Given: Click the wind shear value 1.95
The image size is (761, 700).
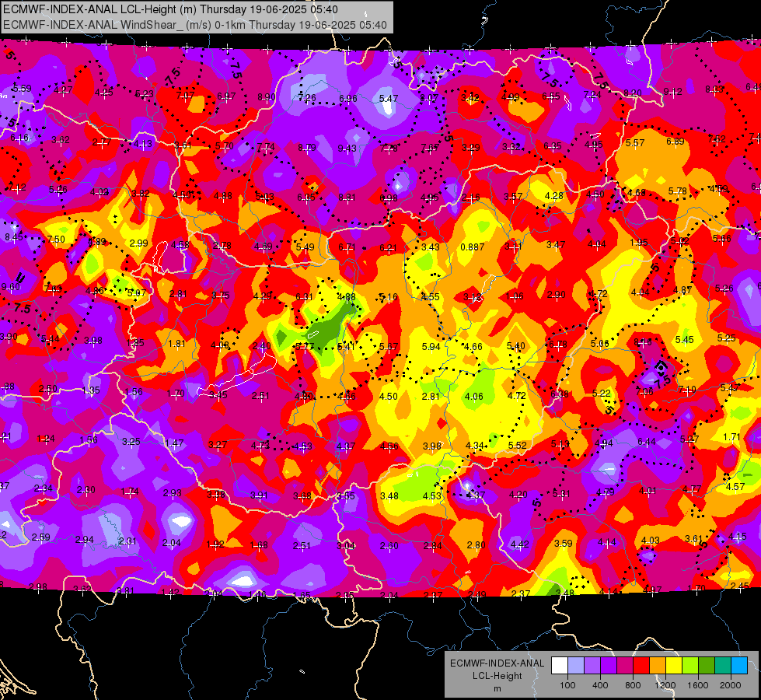Looking at the screenshot, I should click(639, 243).
